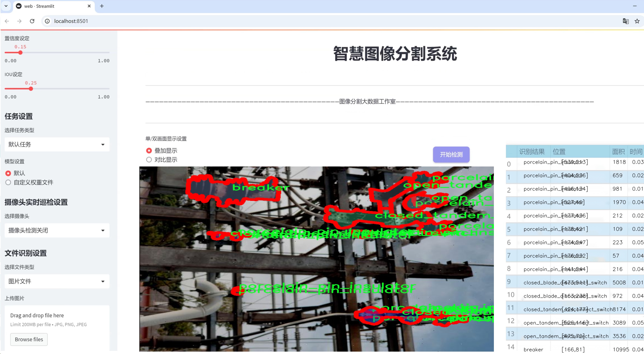
Task: Adjust the 置信度设定 slider handle
Action: 21,53
